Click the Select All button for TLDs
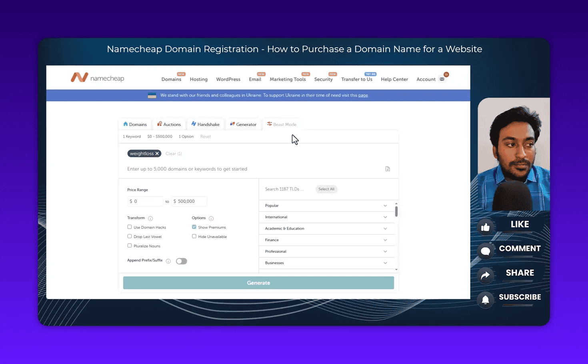This screenshot has height=364, width=588. [326, 189]
